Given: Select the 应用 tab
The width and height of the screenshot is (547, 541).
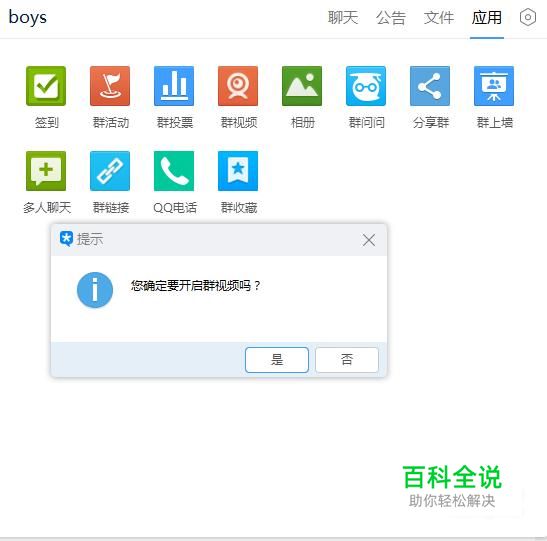Looking at the screenshot, I should (487, 17).
